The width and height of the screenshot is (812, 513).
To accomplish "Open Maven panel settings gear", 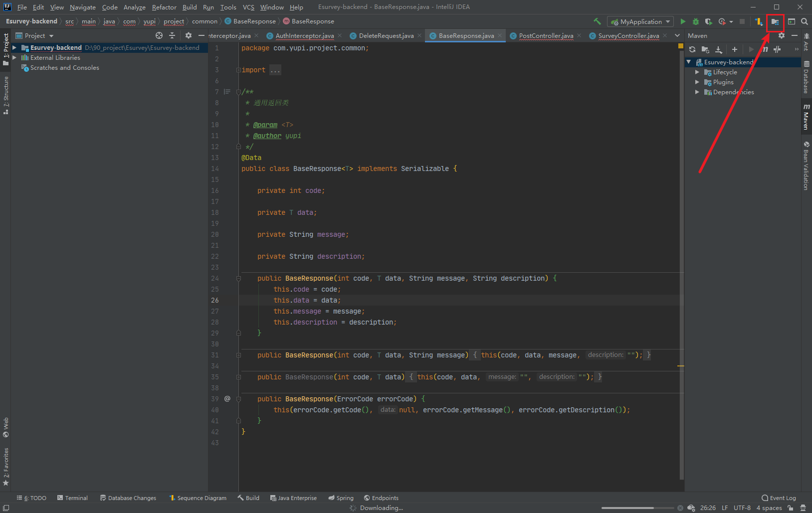I will pyautogui.click(x=782, y=35).
